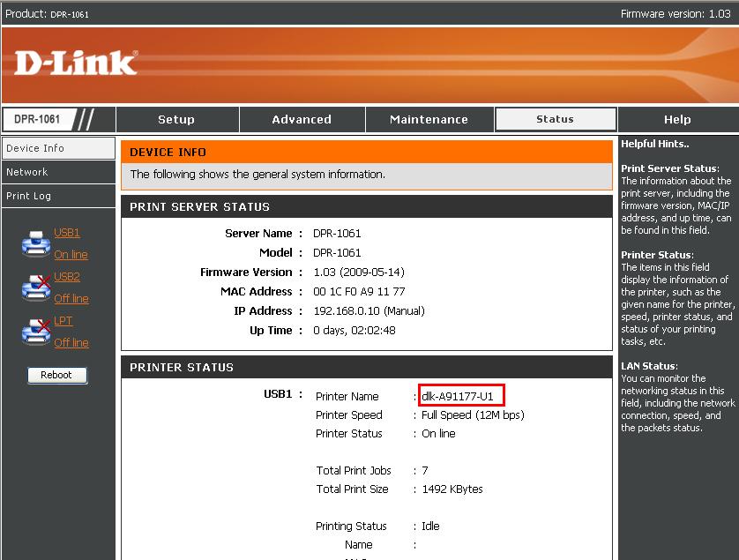Click the D-Link logo

pos(76,63)
